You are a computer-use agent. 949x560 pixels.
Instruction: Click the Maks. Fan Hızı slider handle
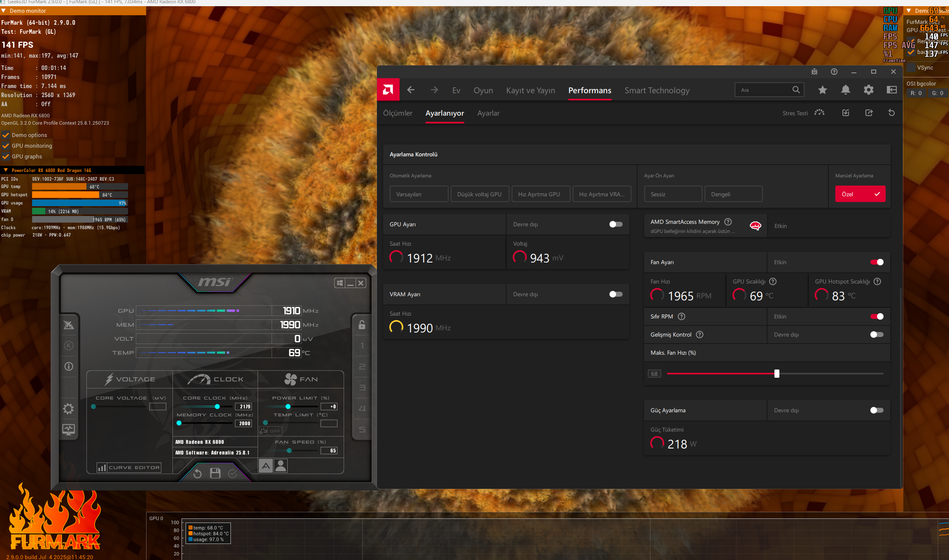click(777, 374)
